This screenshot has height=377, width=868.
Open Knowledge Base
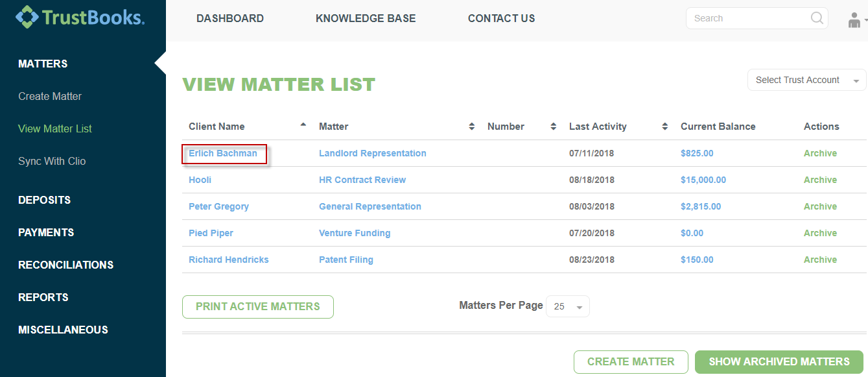[366, 18]
